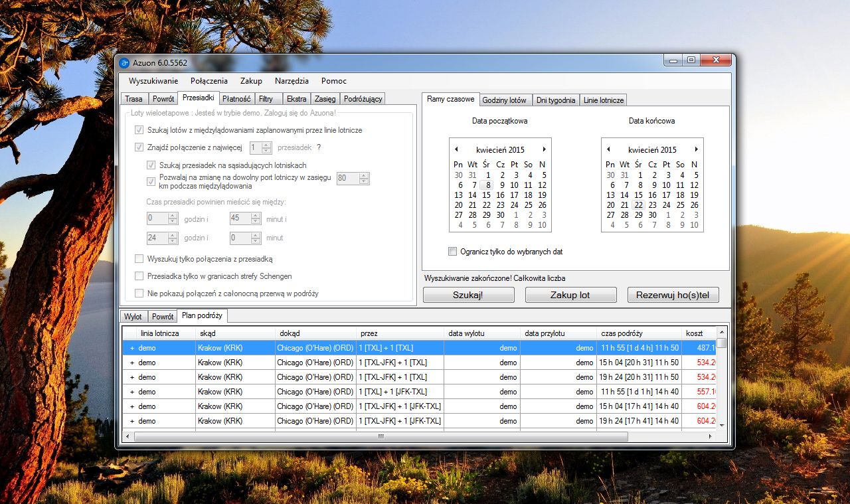The image size is (850, 504).
Task: Go to previous month in start date calendar
Action: (456, 149)
